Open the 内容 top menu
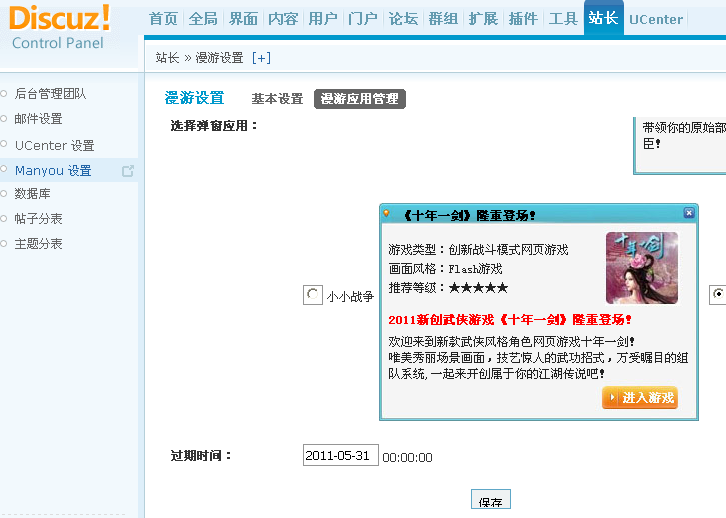The height and width of the screenshot is (518, 726). tap(283, 19)
